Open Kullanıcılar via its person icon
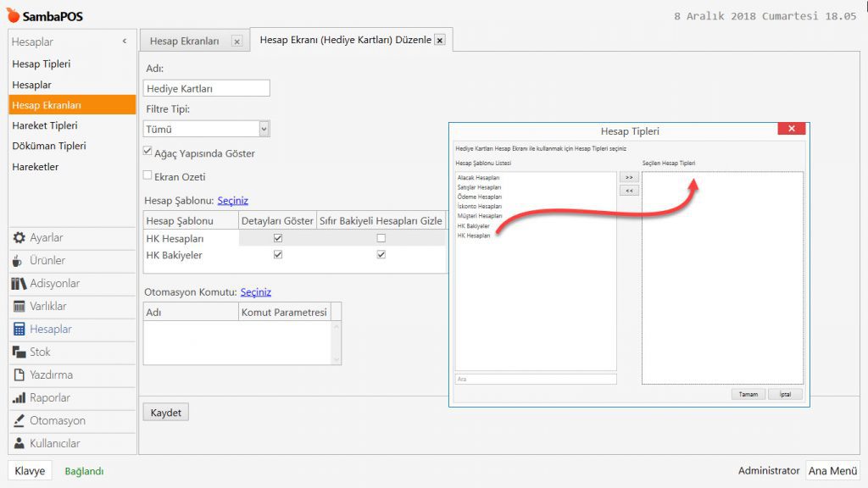Viewport: 868px width, 488px height. tap(19, 444)
